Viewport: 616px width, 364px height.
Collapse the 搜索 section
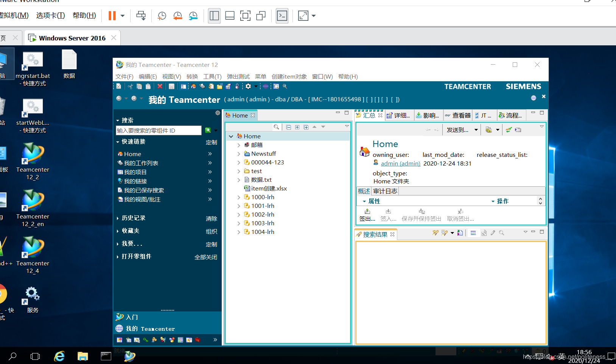point(118,121)
